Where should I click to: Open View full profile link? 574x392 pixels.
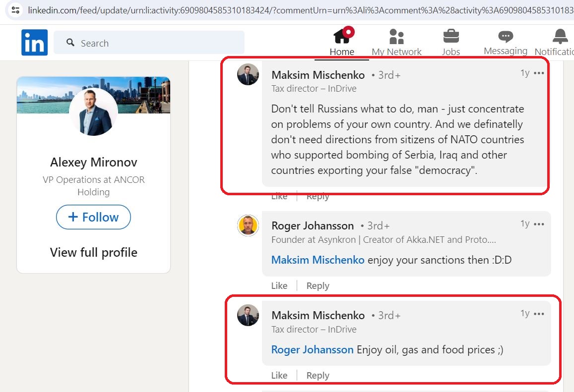[94, 252]
